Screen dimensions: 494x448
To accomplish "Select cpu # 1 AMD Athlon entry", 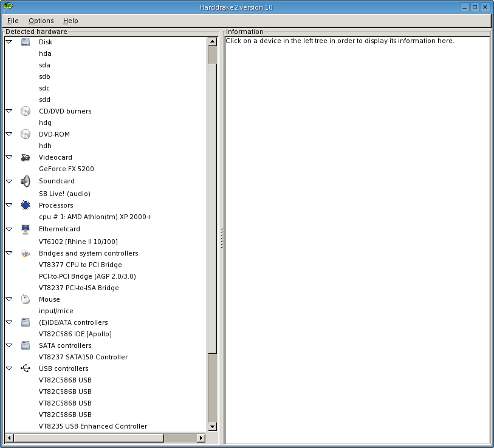I will (95, 217).
